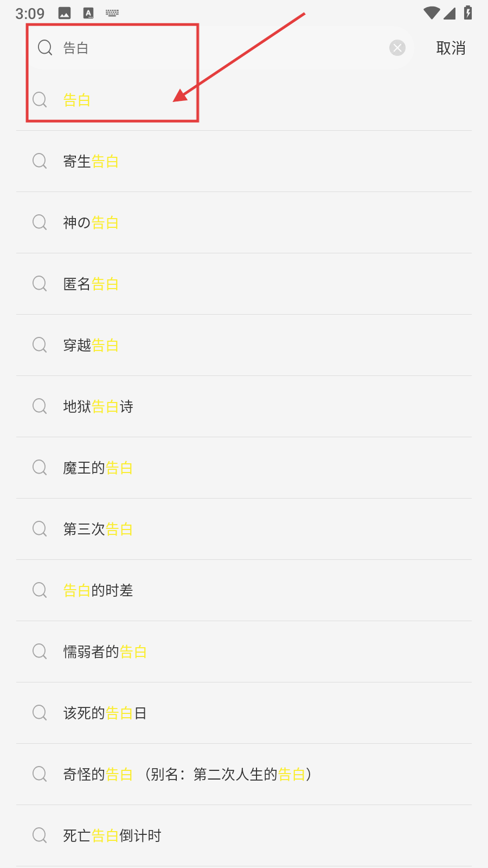The height and width of the screenshot is (868, 488).
Task: Tap the search icon beside 寄生告白
Action: coord(40,161)
